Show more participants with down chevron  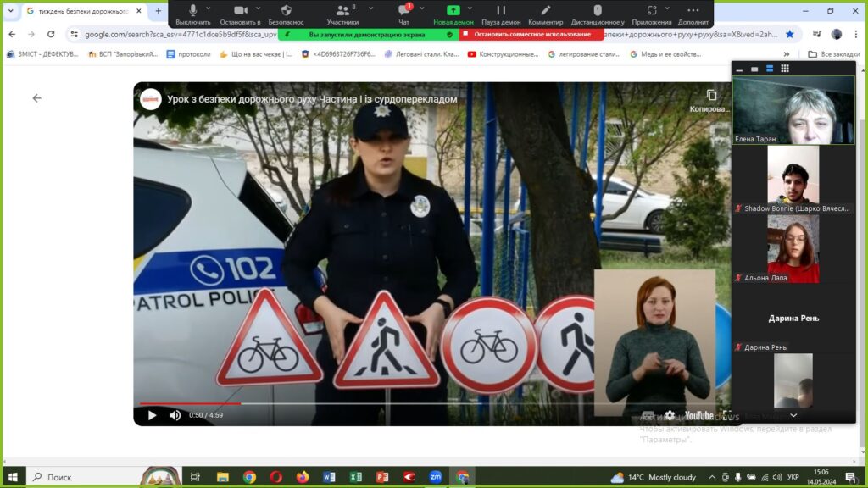[x=793, y=415]
